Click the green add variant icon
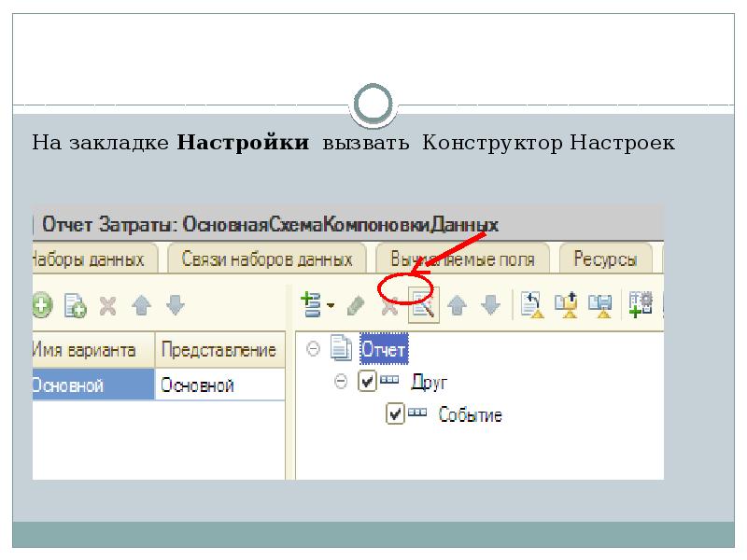The width and height of the screenshot is (747, 560). [x=43, y=305]
